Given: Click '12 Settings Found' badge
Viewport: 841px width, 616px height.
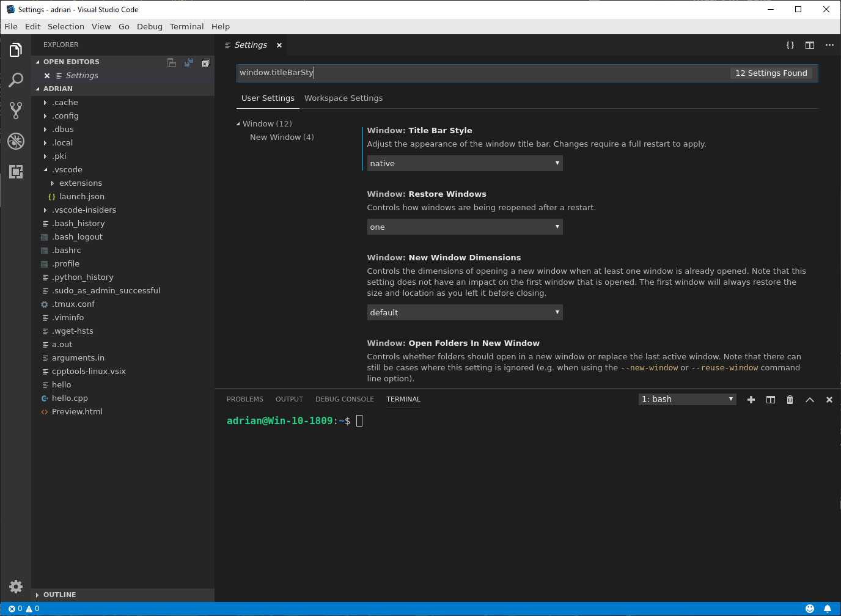Looking at the screenshot, I should tap(771, 73).
